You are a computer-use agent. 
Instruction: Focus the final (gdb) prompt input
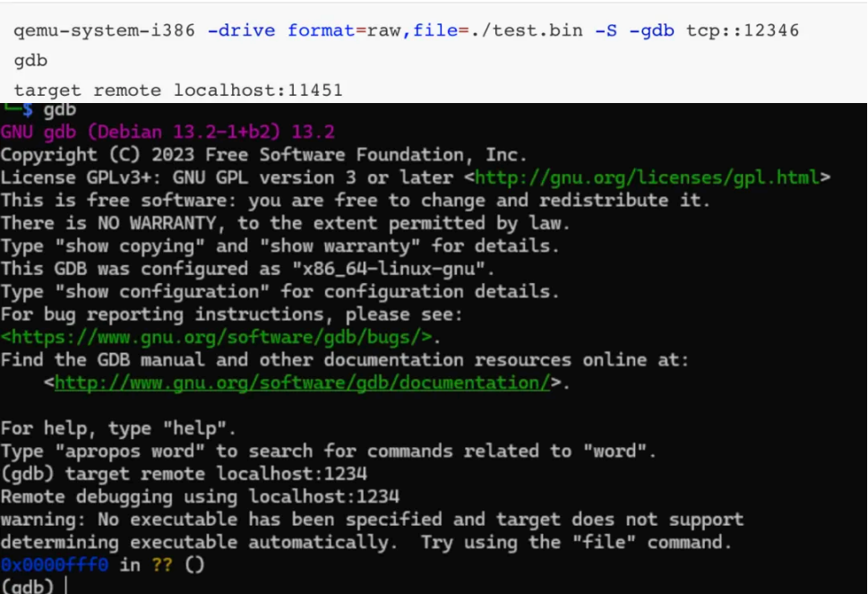(x=65, y=586)
